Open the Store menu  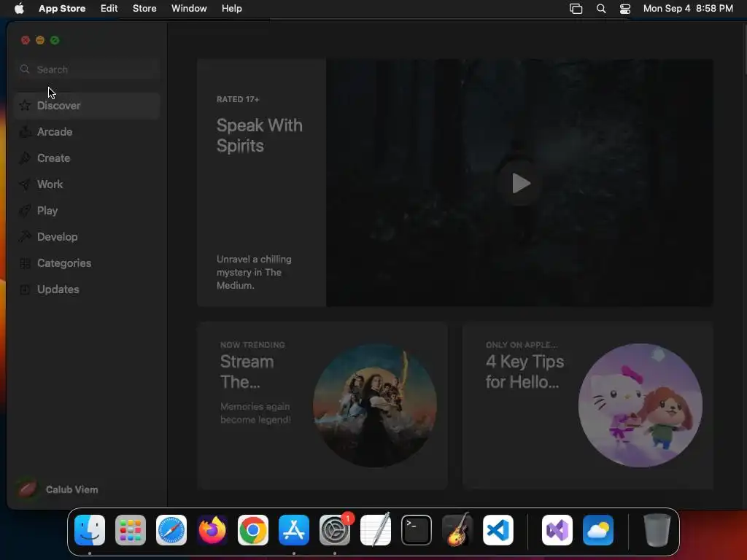144,9
